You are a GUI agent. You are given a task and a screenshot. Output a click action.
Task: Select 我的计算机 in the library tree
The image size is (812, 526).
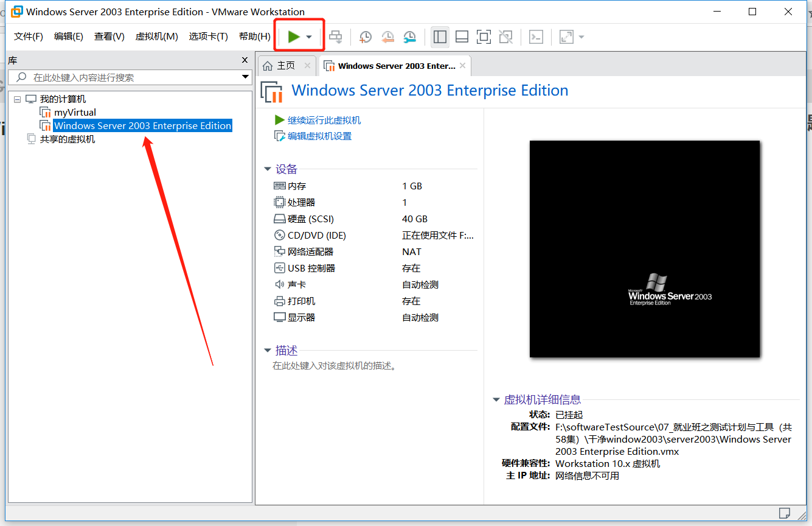(x=63, y=99)
